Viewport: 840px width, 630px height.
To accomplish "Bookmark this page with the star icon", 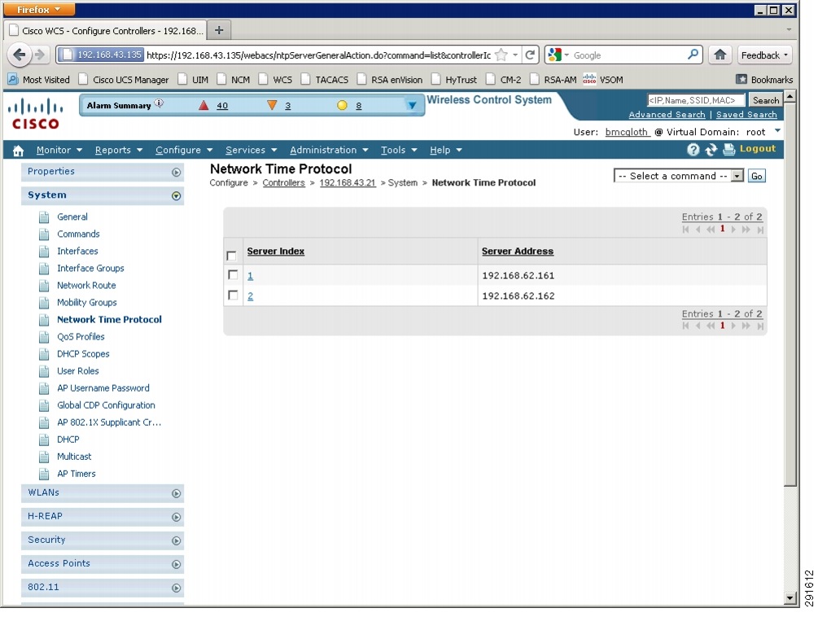I will tap(501, 55).
